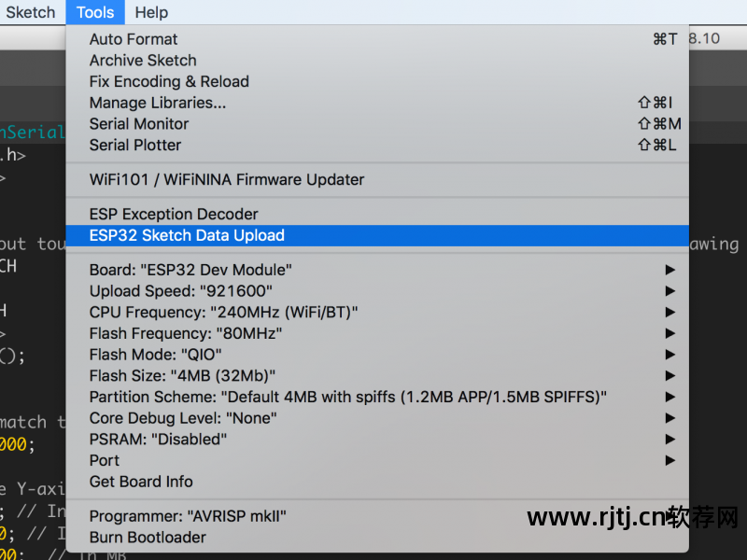Screen dimensions: 747x560
Task: Open the Help menu
Action: (x=151, y=12)
